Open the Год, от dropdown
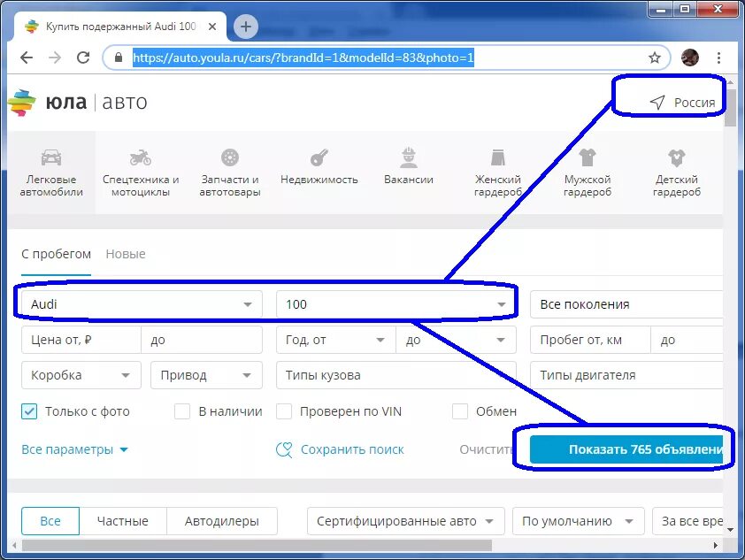 [x=336, y=340]
